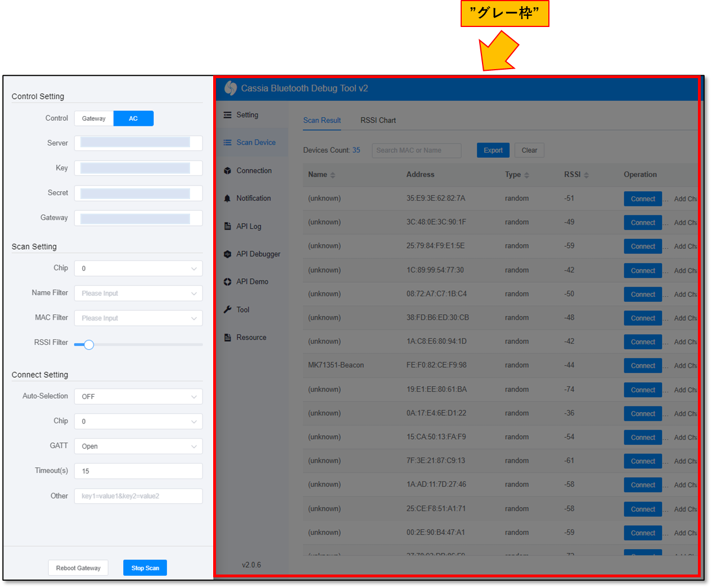Click the address 38:FD:B6:ED:30:CB
The width and height of the screenshot is (712, 588).
438,318
